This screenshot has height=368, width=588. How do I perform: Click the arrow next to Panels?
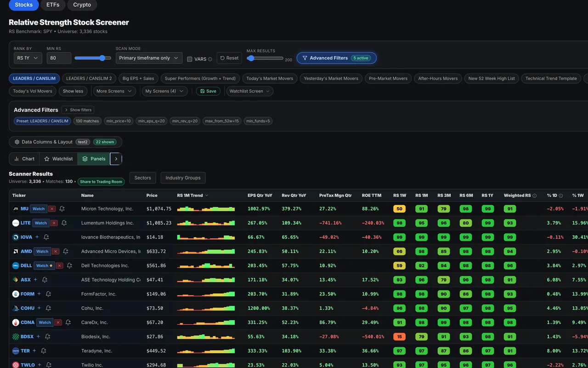coord(116,159)
